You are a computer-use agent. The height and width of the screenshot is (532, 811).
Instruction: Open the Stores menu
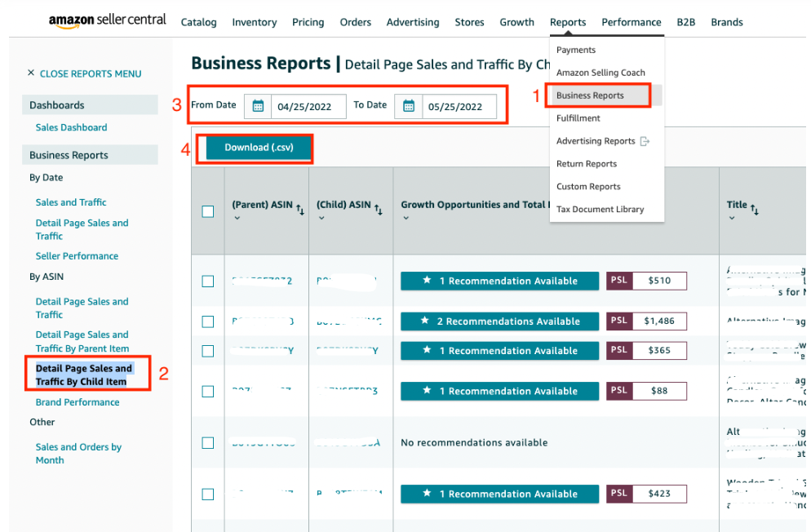tap(470, 22)
